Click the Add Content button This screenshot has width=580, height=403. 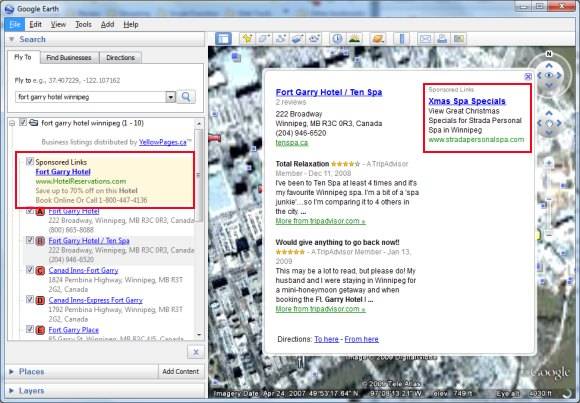coord(181,372)
